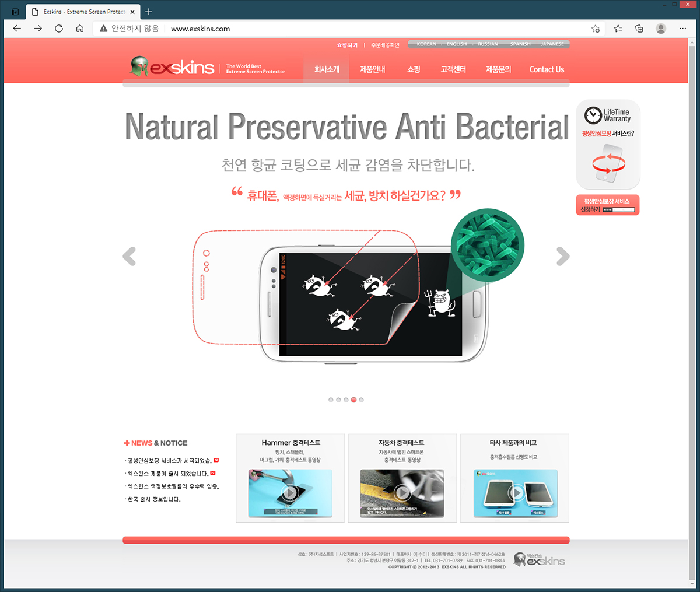Open the browser profile avatar

tap(661, 29)
